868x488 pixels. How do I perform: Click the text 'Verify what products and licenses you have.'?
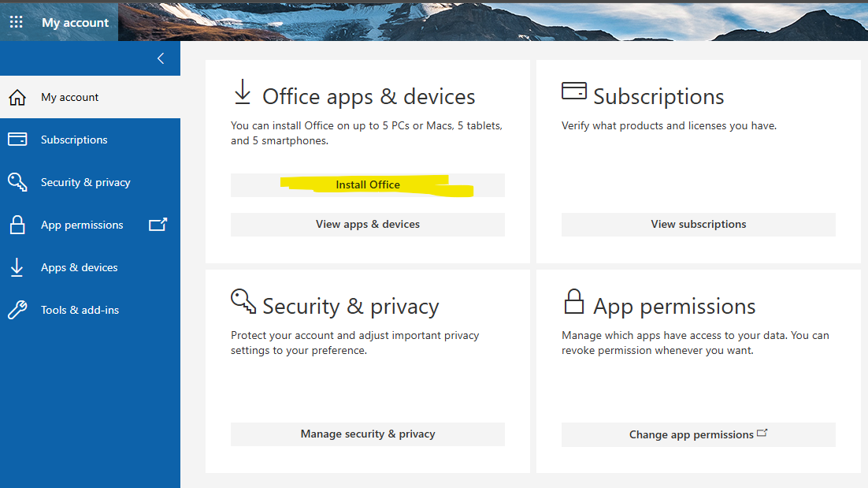(x=669, y=125)
